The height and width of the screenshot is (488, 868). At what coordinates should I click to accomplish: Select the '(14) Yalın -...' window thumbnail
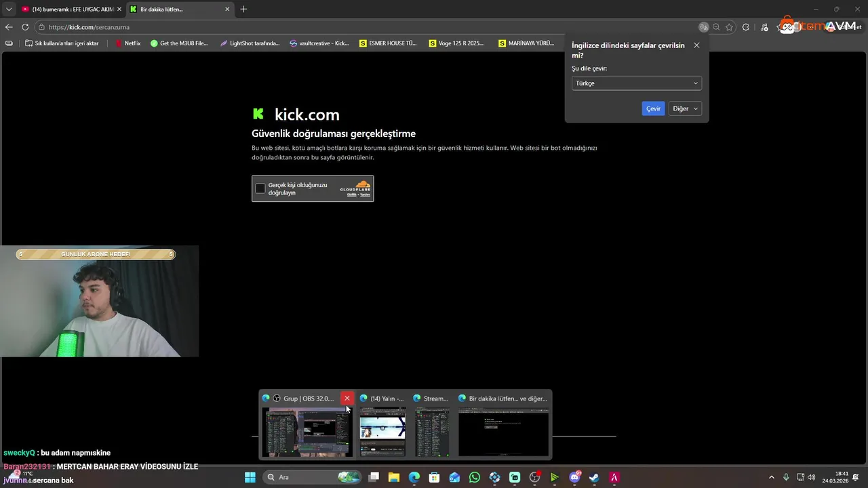point(382,431)
